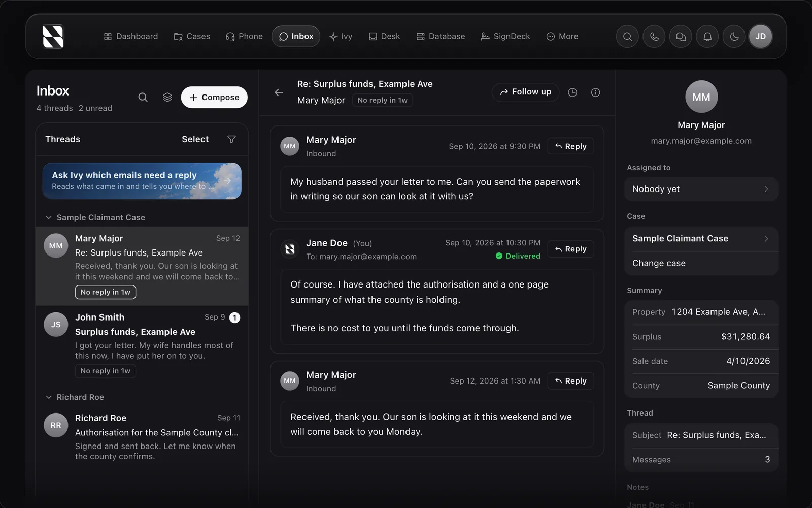The image size is (812, 508).
Task: Click the Compose button
Action: 214,97
